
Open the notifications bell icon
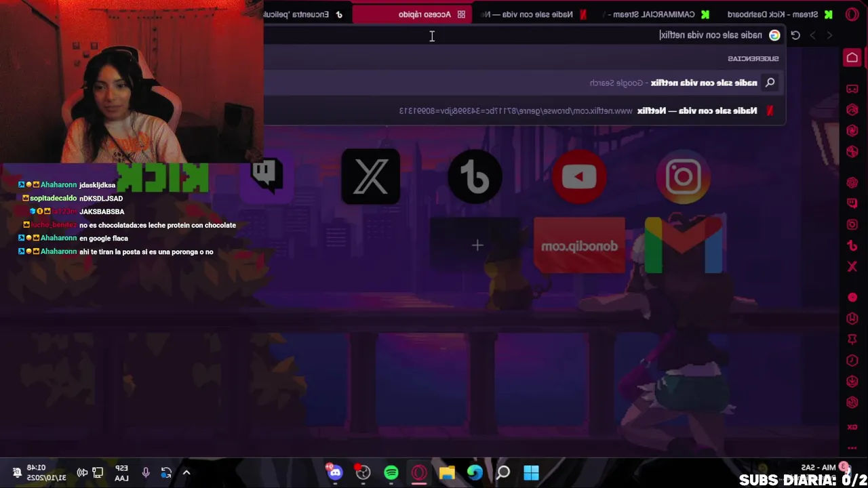click(17, 473)
